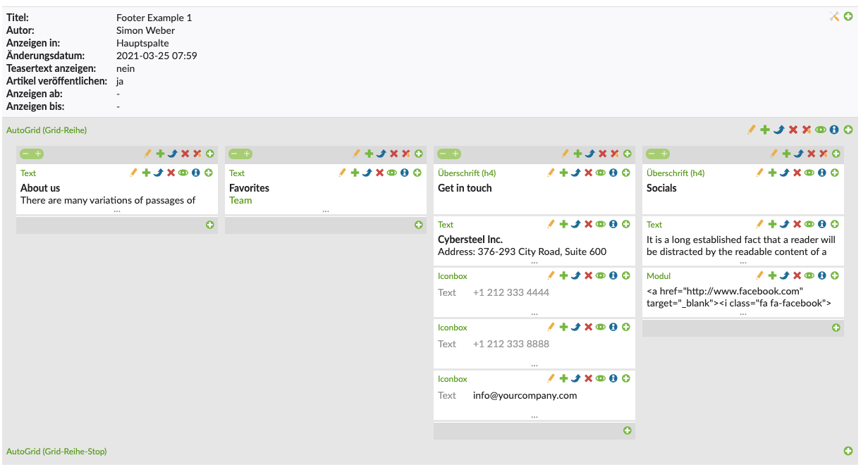The width and height of the screenshot is (868, 472).
Task: Toggle visibility eye of the AutoGrid row
Action: (820, 130)
